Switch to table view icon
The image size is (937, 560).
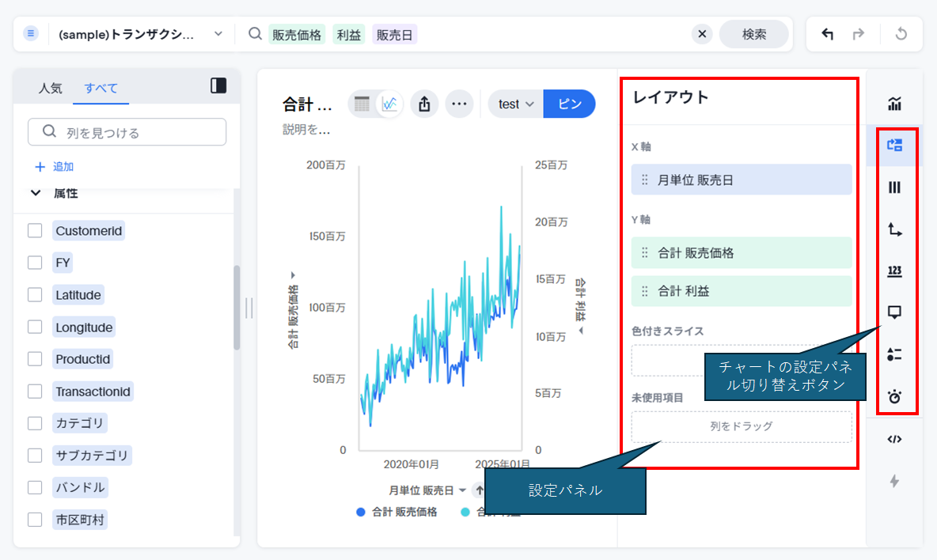click(362, 104)
